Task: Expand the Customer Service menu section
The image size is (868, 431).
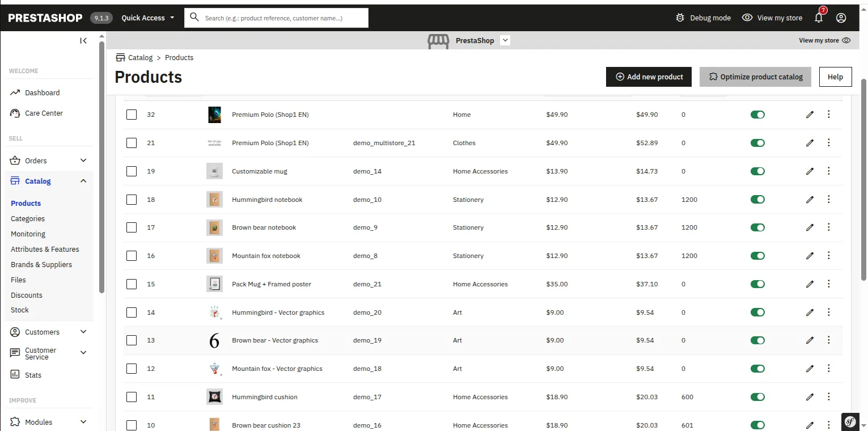Action: click(83, 353)
